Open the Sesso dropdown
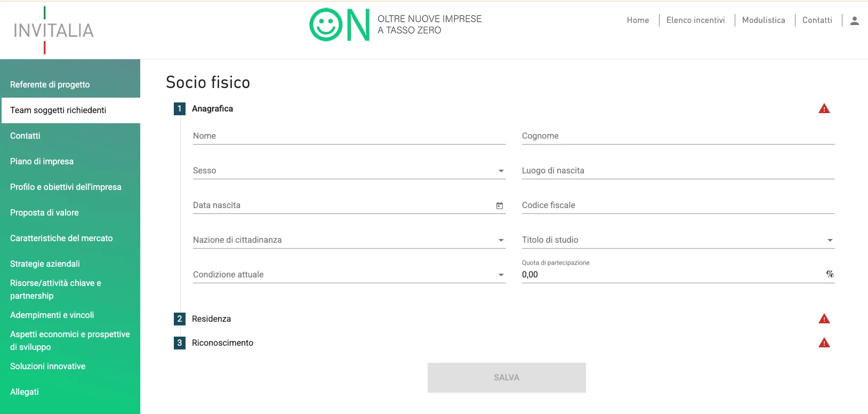This screenshot has width=868, height=414. 349,171
